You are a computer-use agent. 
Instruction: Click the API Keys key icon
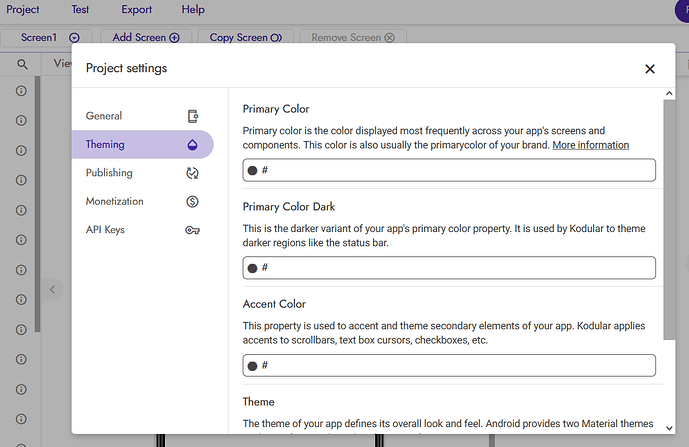click(192, 230)
